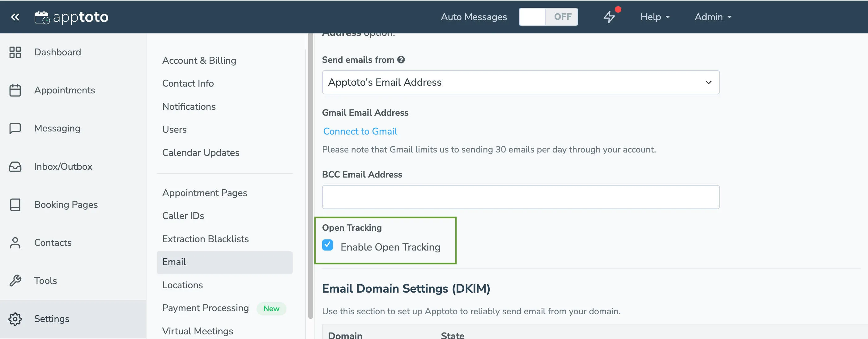This screenshot has height=339, width=868.
Task: Select the Booking Pages icon
Action: click(x=15, y=204)
